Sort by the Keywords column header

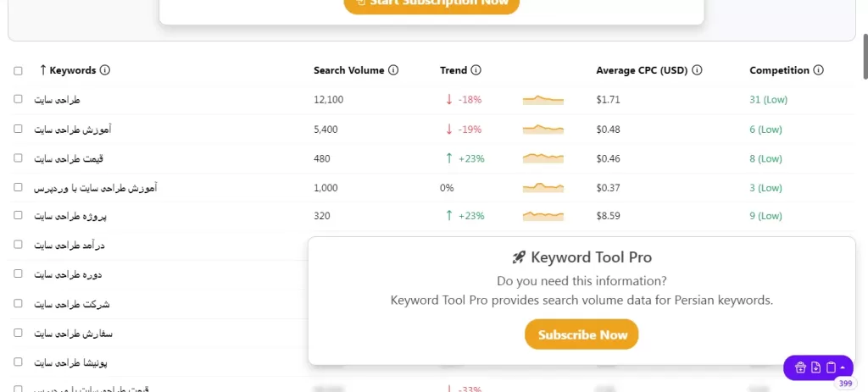click(72, 70)
